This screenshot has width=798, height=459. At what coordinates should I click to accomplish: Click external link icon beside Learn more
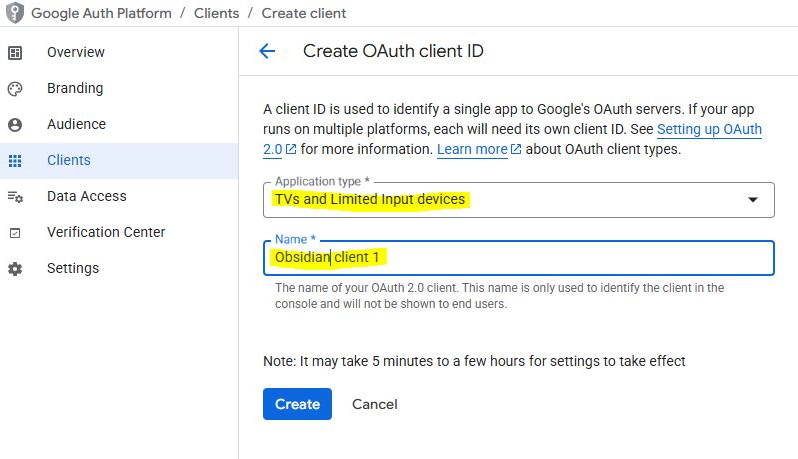[x=516, y=149]
